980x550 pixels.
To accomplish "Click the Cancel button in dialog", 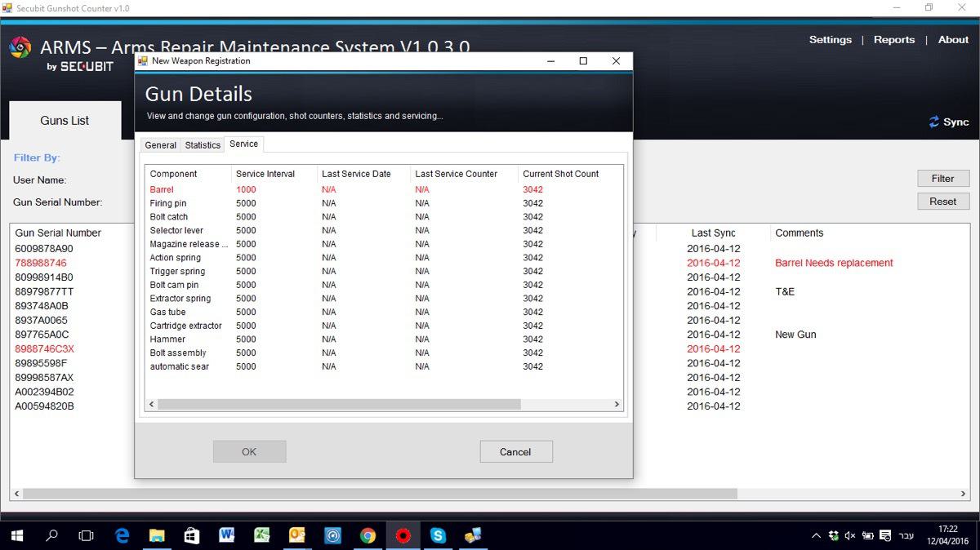I will (x=515, y=452).
